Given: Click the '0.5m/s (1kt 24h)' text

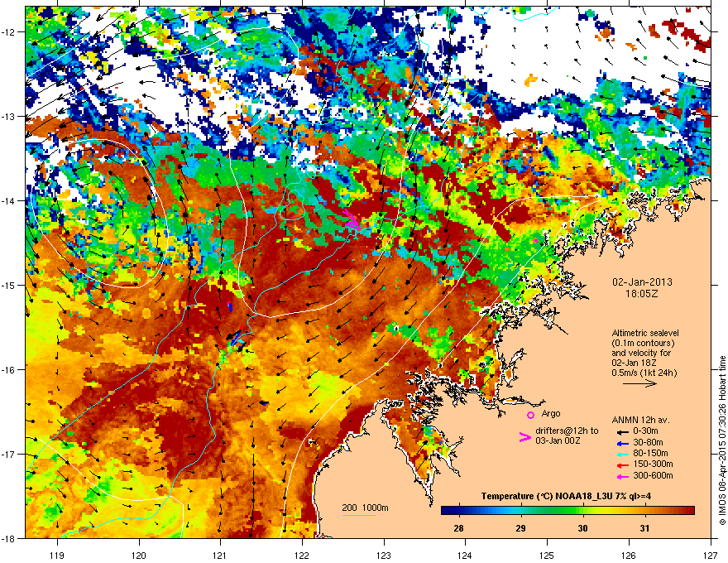Looking at the screenshot, I should pyautogui.click(x=644, y=373).
